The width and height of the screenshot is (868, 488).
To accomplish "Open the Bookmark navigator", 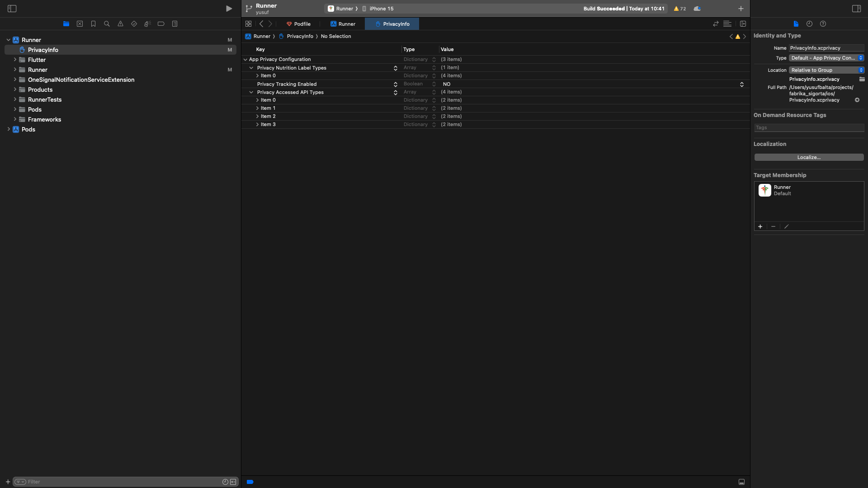I will click(x=93, y=24).
